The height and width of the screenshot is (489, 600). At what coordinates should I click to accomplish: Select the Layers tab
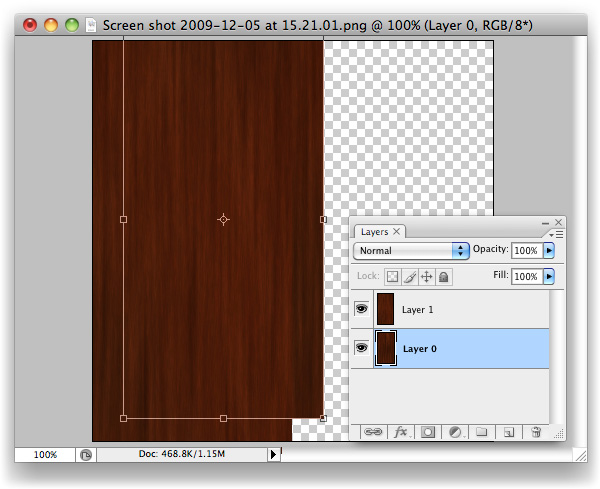point(375,231)
